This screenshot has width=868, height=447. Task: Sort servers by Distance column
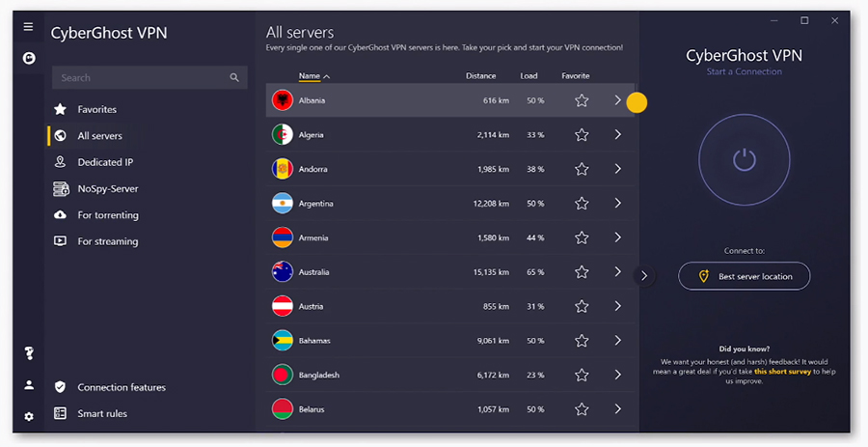pyautogui.click(x=480, y=76)
